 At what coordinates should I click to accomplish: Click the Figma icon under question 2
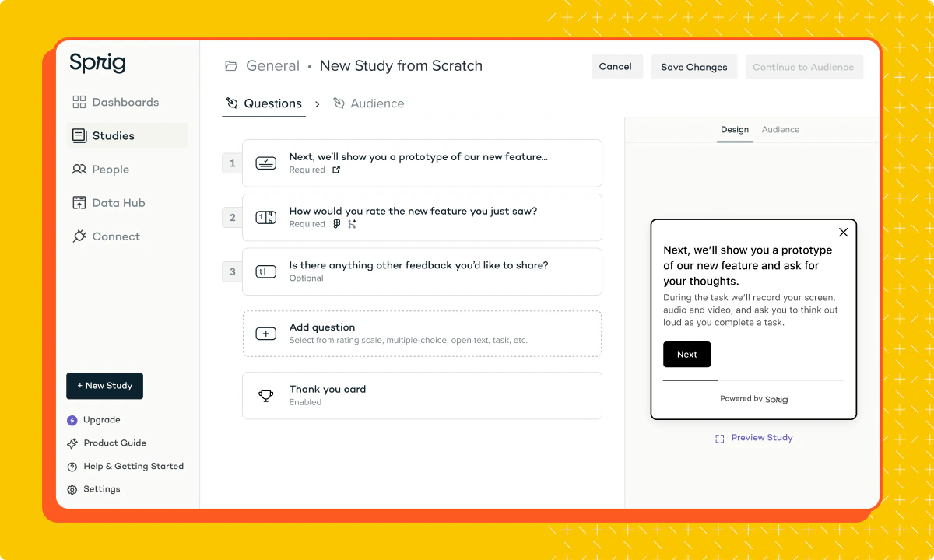336,224
